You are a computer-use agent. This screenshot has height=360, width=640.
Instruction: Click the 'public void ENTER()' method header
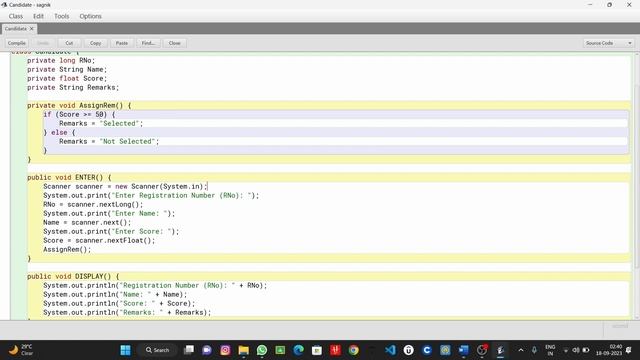pyautogui.click(x=69, y=177)
